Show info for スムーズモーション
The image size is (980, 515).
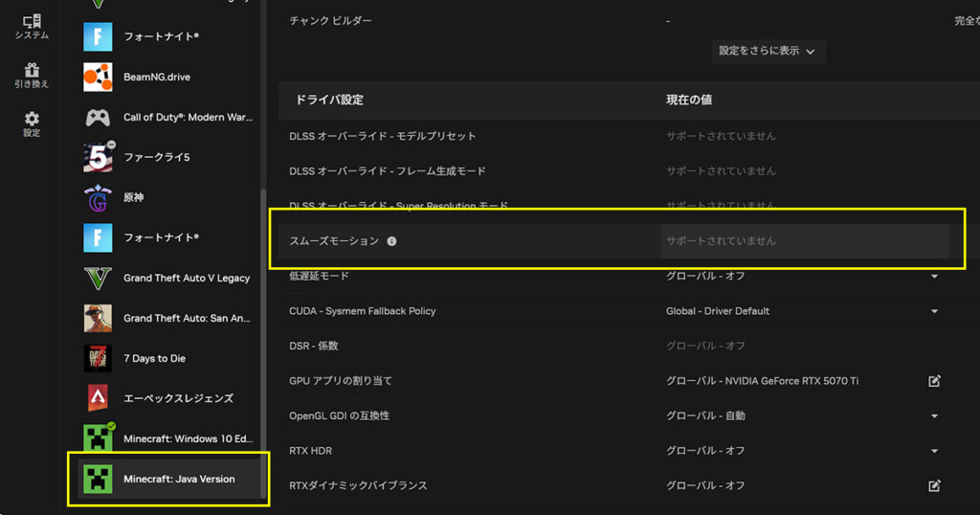[x=391, y=241]
